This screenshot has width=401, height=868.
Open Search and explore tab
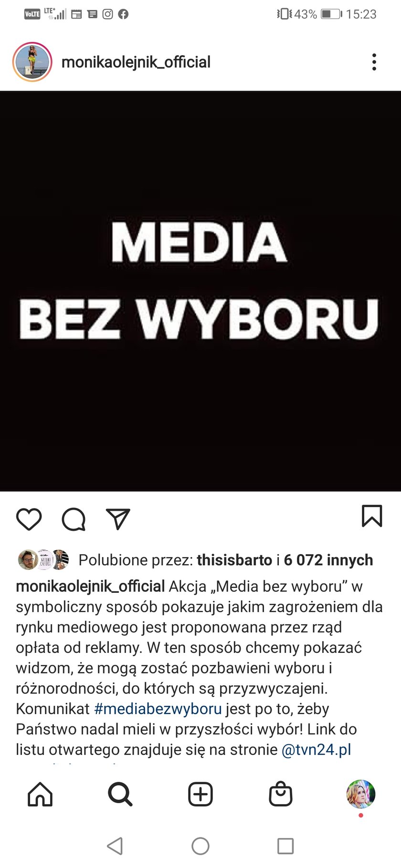120,794
